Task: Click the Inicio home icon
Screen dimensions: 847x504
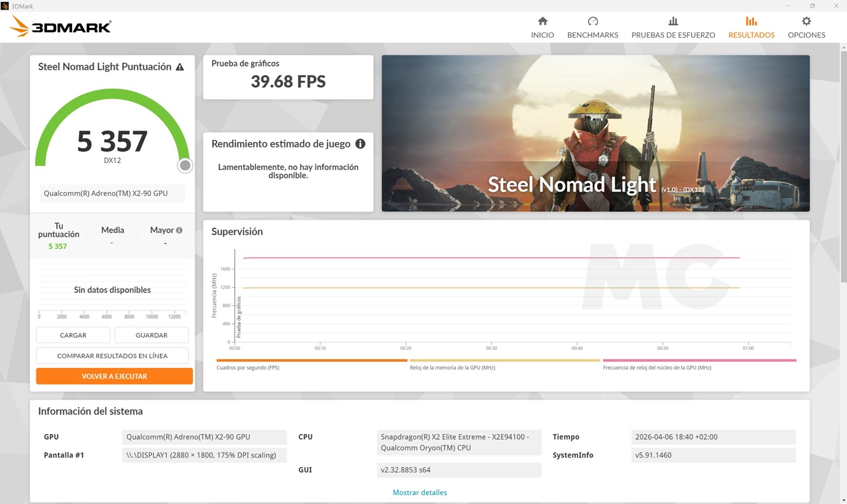Action: click(x=542, y=20)
